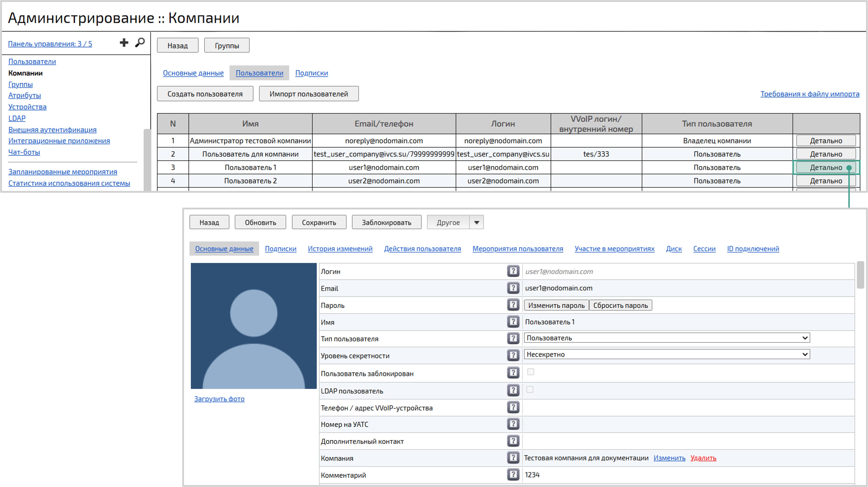Expand the Другое button arrow
Screen dimensions: 868x487
pyautogui.click(x=476, y=222)
